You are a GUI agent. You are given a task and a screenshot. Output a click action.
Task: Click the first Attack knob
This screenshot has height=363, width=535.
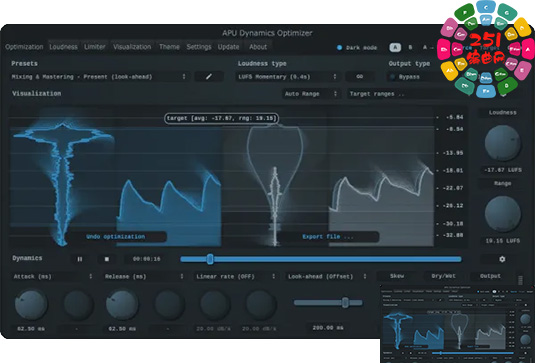[x=31, y=304]
